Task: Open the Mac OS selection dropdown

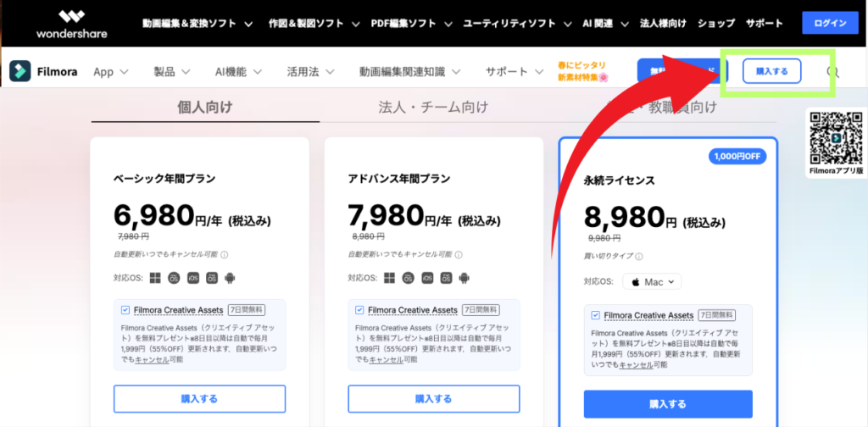Action: [x=652, y=281]
